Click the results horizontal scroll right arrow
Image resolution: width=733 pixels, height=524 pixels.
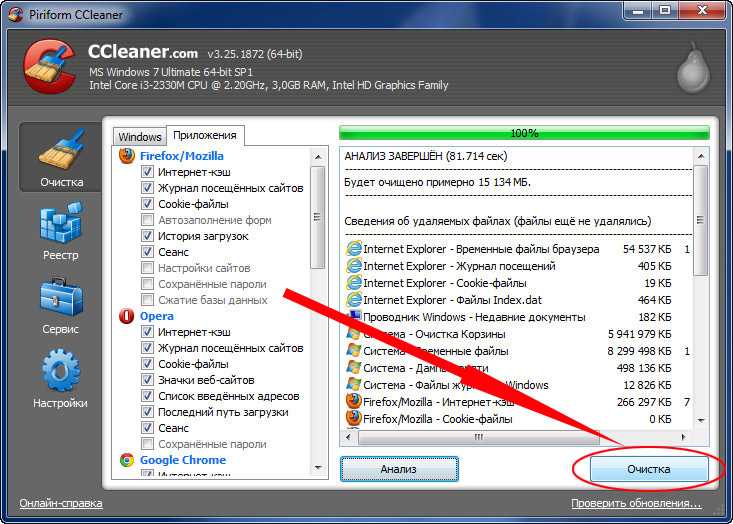683,437
